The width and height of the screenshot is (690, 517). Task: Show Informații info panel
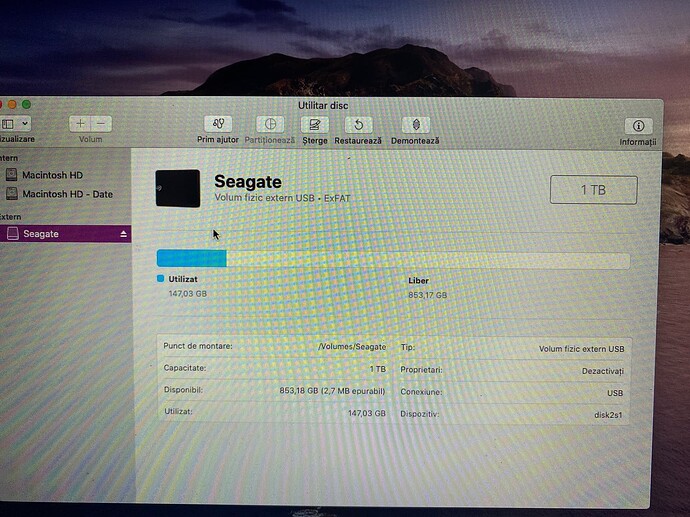pyautogui.click(x=639, y=126)
